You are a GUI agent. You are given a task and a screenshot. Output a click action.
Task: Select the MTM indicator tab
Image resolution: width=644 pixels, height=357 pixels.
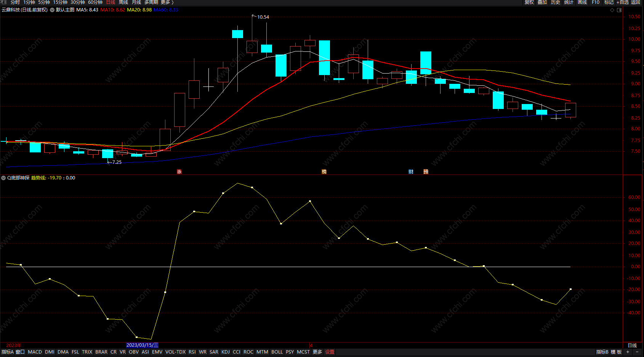tap(262, 352)
